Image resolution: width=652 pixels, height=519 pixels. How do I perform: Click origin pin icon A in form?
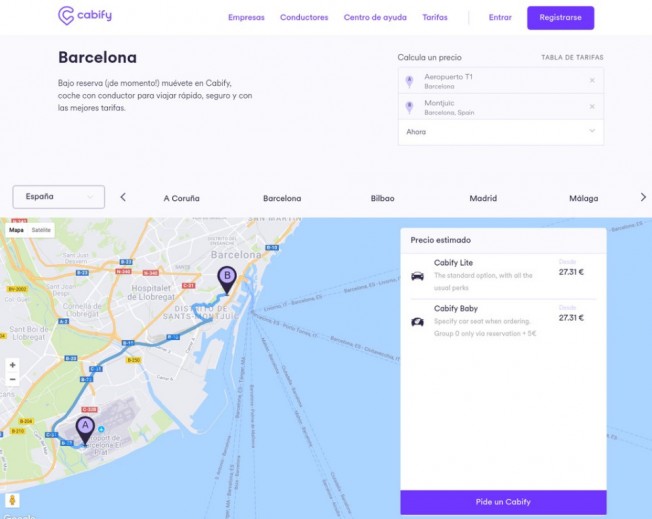410,82
